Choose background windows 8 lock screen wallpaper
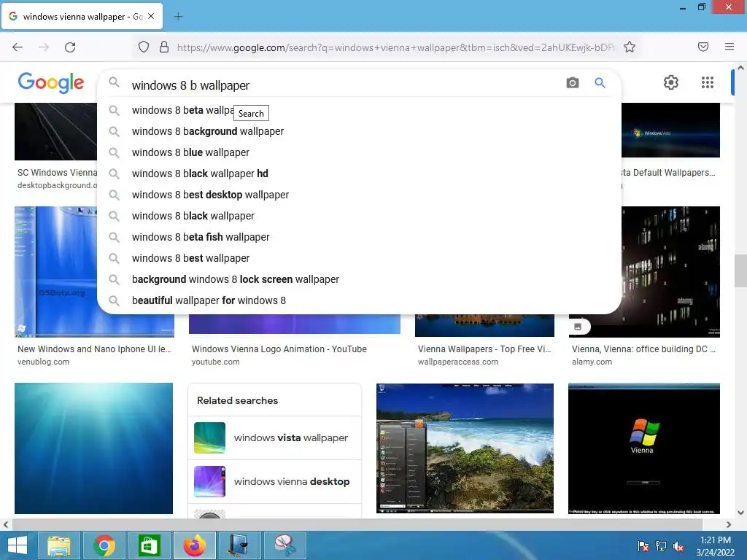 tap(359, 279)
